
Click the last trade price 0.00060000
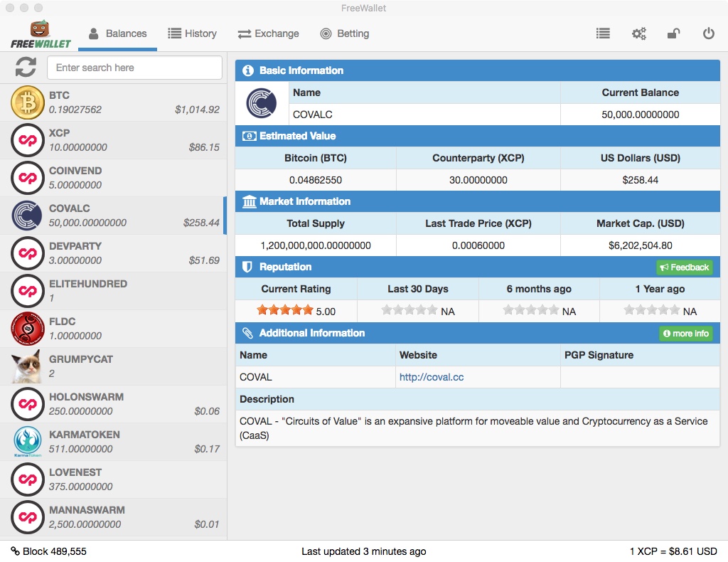[x=478, y=245]
